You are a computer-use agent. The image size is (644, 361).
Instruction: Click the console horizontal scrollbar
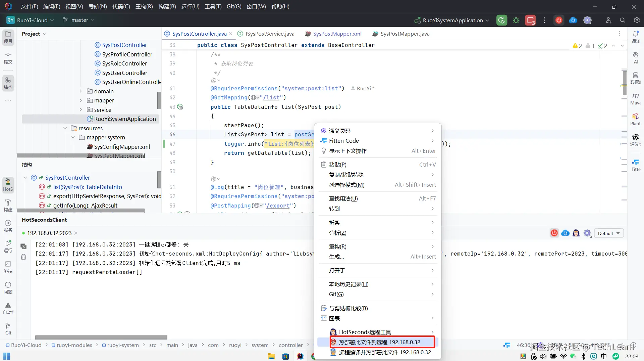click(x=101, y=337)
